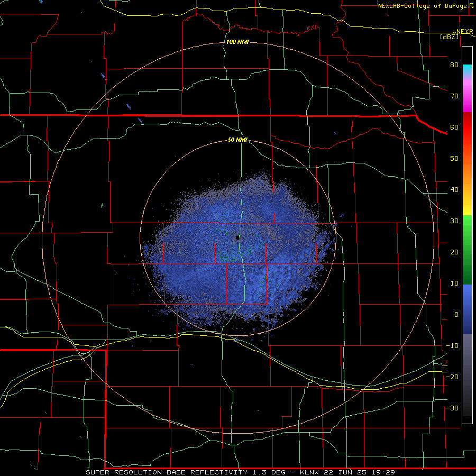Click the 40 value on dBZ scale
Viewport: 476px width, 476px height.
454,190
